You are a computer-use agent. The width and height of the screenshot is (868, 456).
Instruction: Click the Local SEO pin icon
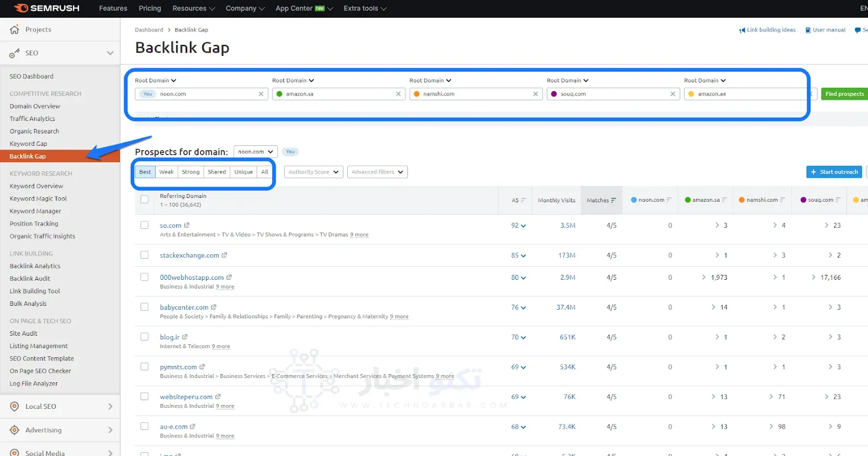15,407
